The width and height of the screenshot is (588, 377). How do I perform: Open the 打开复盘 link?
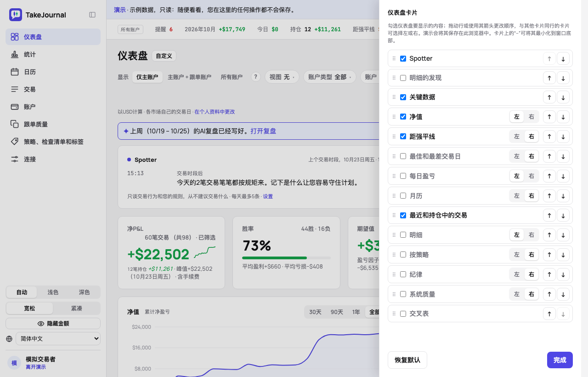pyautogui.click(x=263, y=131)
